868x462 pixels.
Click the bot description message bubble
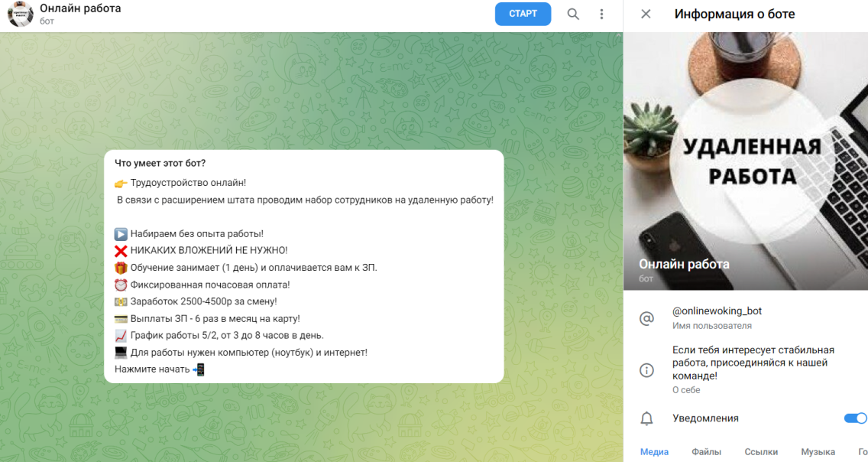click(304, 266)
